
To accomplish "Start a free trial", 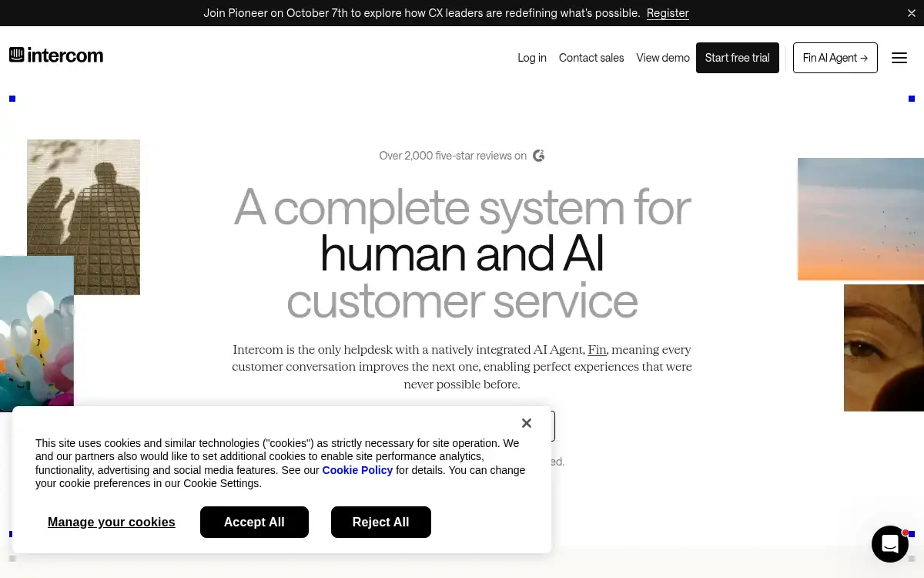I will tap(738, 58).
